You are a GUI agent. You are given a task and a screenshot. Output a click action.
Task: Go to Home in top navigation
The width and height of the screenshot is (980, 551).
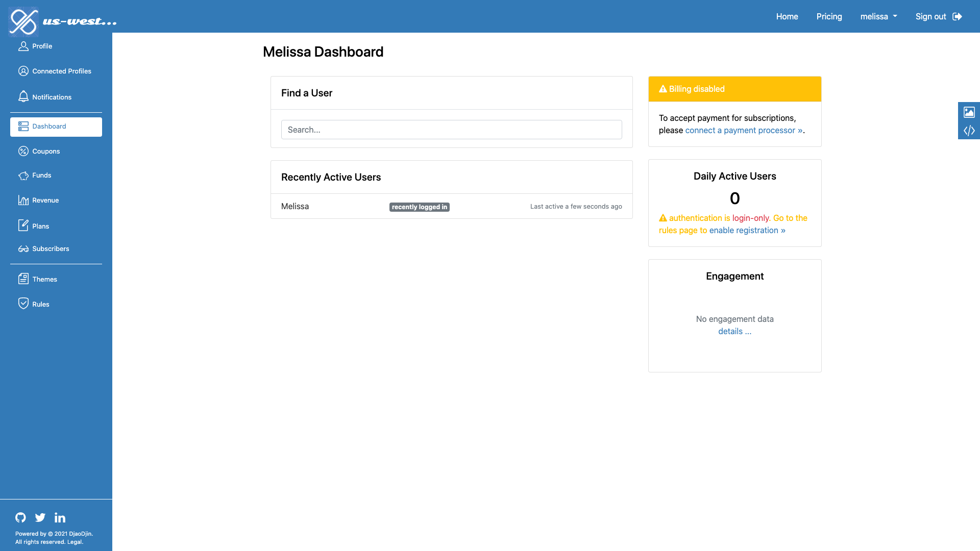(787, 17)
